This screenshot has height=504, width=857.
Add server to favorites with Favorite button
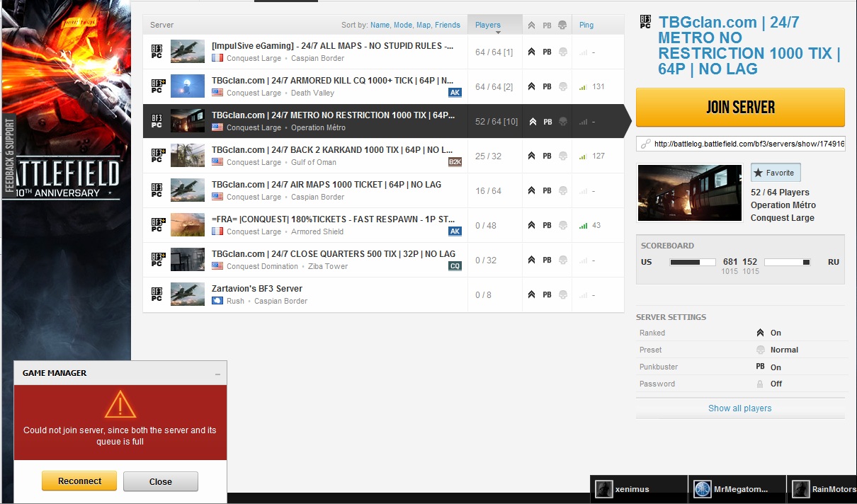(x=776, y=173)
